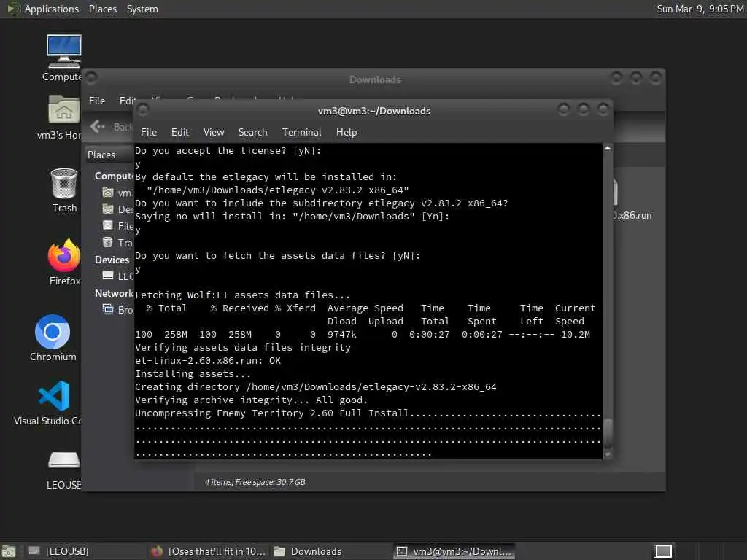Screen dimensions: 747x560
Task: Launch Firefox from the desktop icon
Action: click(x=64, y=255)
